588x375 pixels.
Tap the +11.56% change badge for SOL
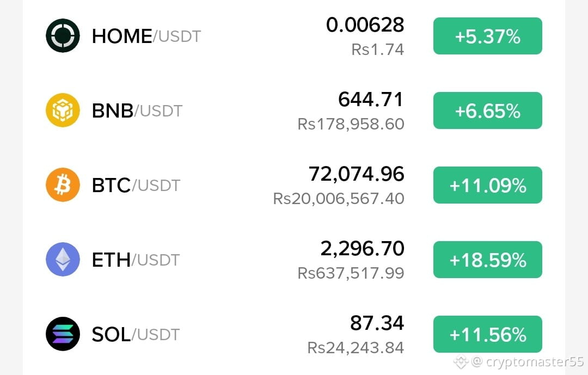(x=487, y=334)
